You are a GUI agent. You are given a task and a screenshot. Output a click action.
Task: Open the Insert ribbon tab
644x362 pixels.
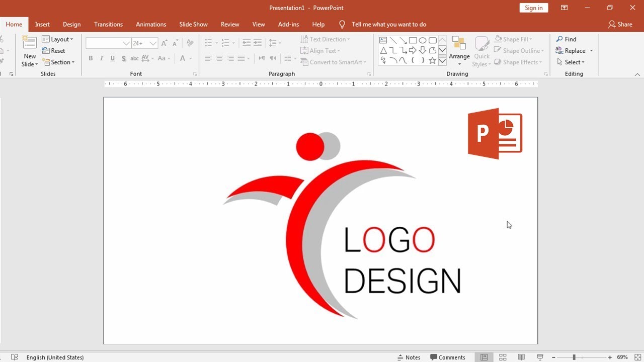42,24
